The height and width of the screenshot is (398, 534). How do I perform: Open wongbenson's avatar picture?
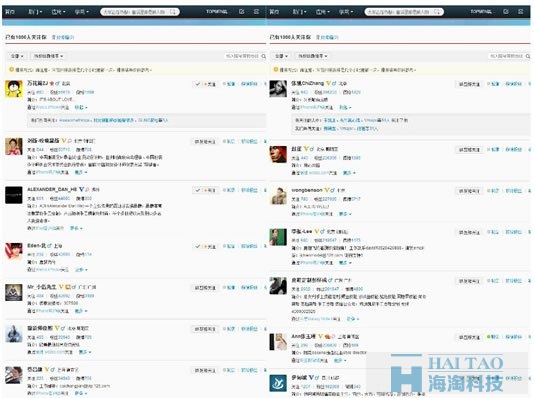tap(278, 195)
